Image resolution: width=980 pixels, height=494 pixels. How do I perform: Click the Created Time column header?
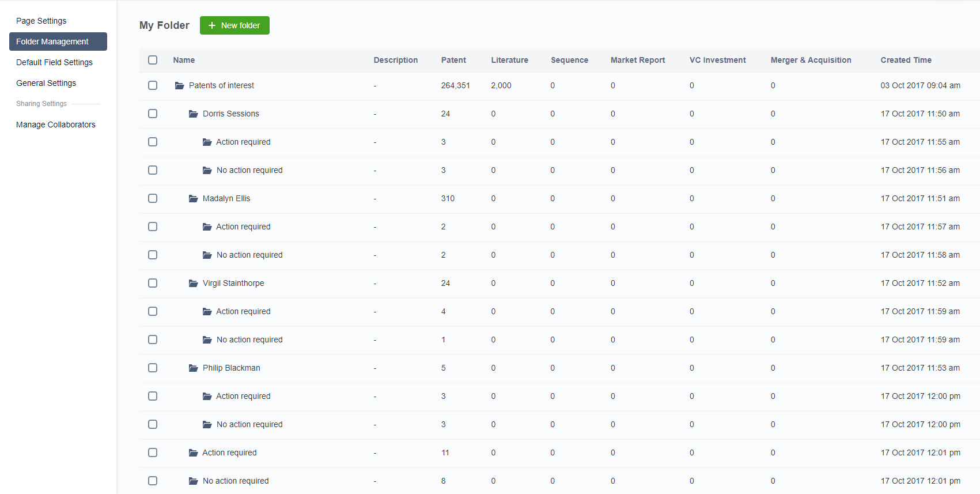[906, 60]
